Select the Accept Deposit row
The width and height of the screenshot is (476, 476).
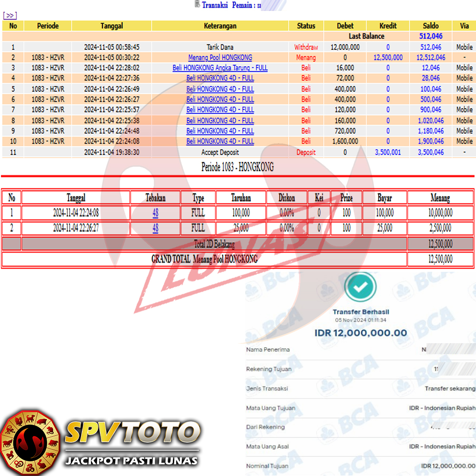[220, 152]
